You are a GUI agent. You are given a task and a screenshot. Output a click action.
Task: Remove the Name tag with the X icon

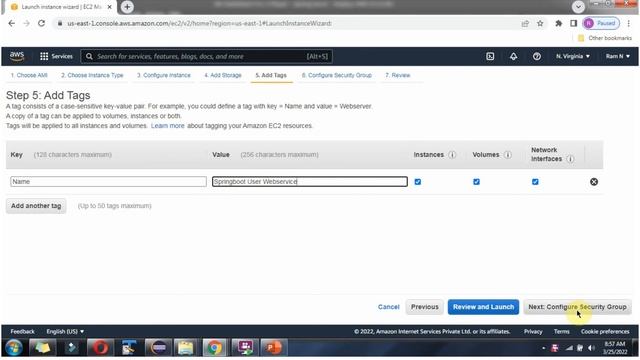point(594,182)
